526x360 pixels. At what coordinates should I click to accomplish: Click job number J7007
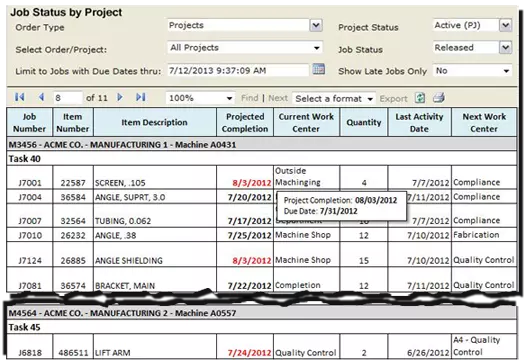coord(30,221)
